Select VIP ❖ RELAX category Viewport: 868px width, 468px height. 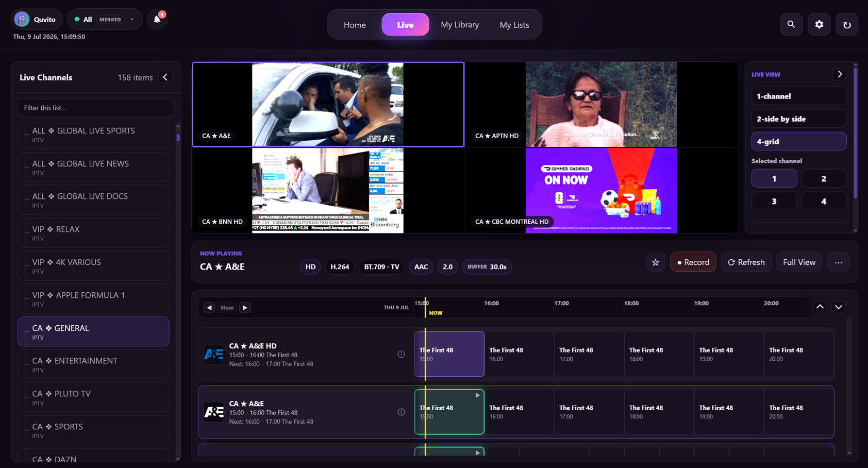[x=93, y=233]
